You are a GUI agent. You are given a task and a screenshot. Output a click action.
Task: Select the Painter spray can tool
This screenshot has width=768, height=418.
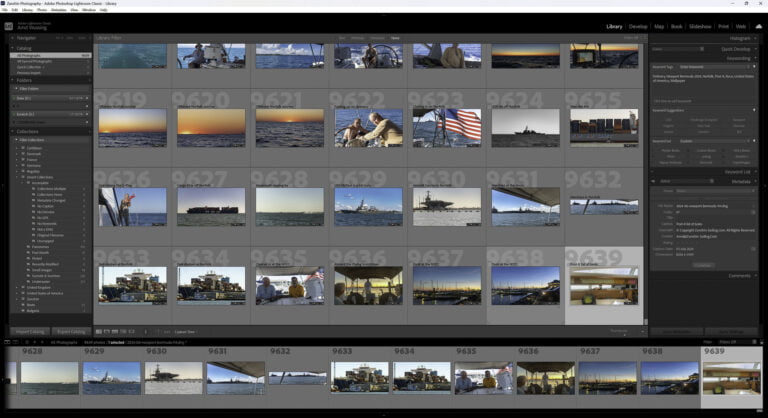(145, 332)
